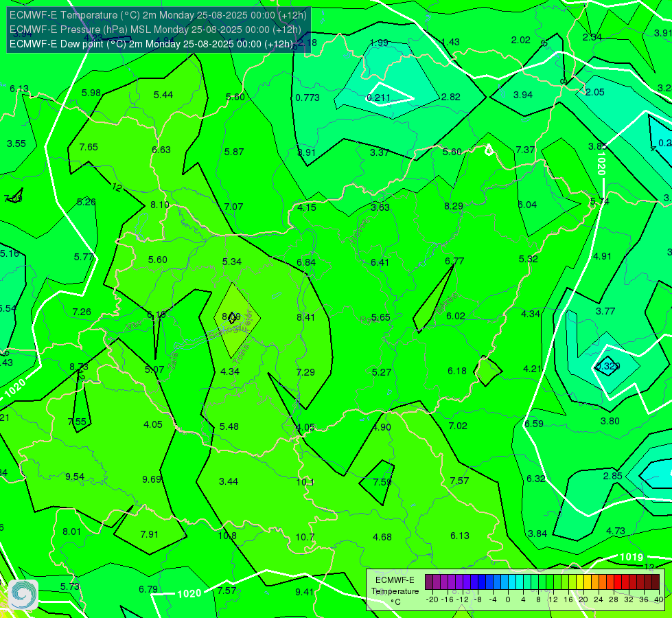Click the 9.41 temperature value
This screenshot has width=672, height=618.
[304, 592]
